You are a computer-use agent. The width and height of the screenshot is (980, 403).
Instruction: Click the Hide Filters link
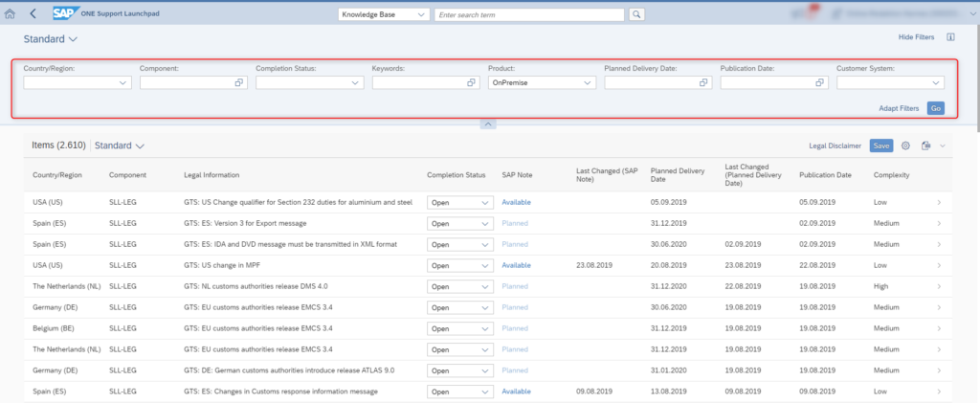pos(916,37)
